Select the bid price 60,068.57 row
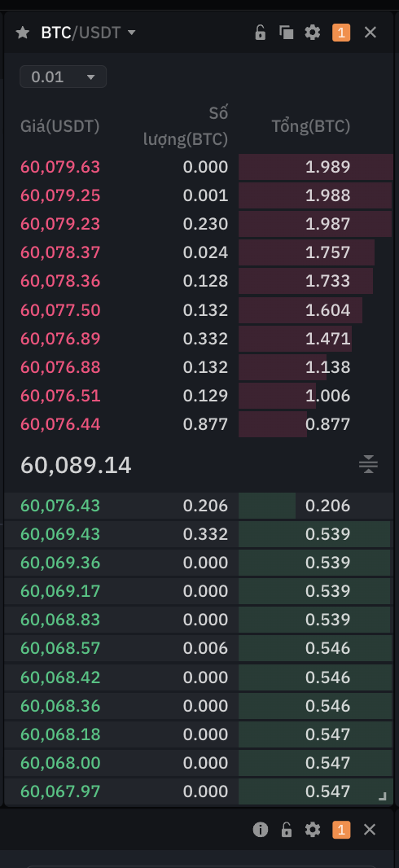This screenshot has width=399, height=868. [199, 648]
